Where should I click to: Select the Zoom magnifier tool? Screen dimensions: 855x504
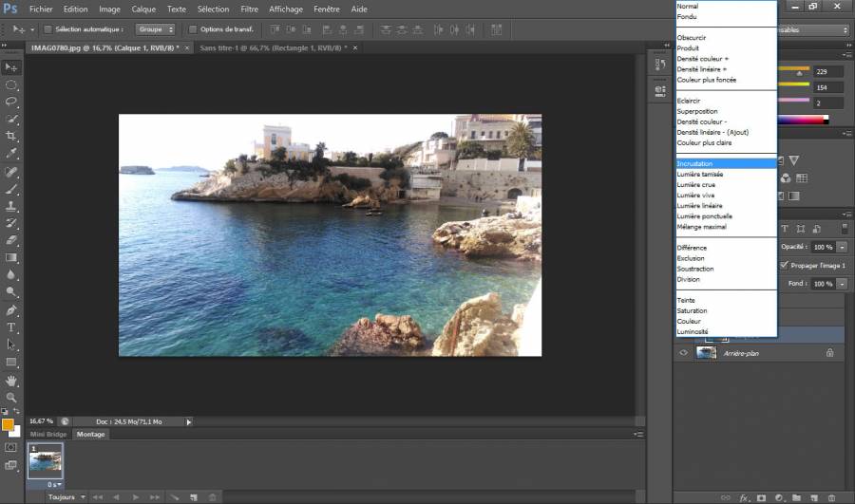click(11, 397)
